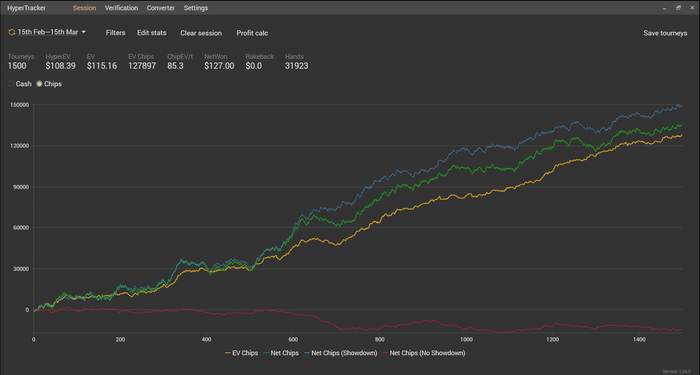
Task: Go to the Settings tab
Action: pyautogui.click(x=196, y=8)
